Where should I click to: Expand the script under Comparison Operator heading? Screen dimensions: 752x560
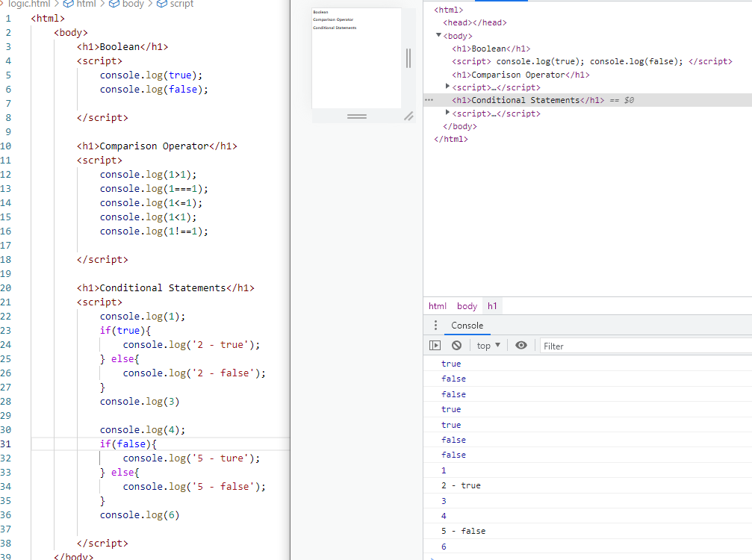(x=447, y=87)
